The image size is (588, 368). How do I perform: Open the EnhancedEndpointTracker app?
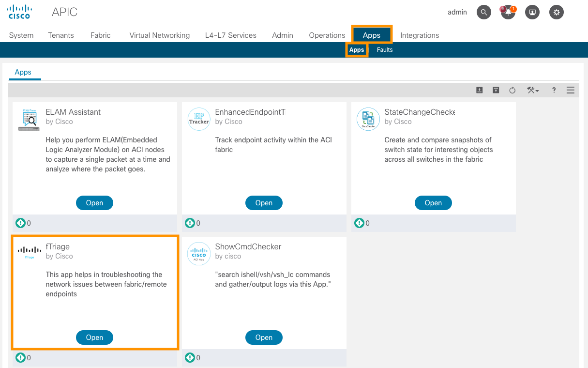pos(264,203)
